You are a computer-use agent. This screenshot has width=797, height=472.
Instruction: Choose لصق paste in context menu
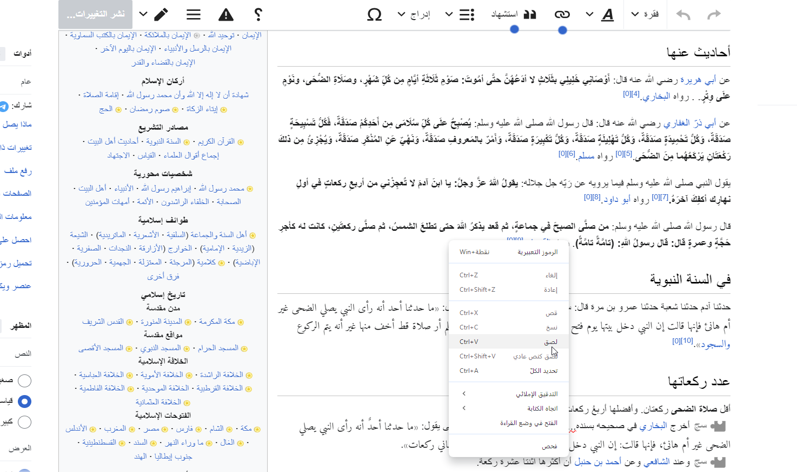(508, 342)
